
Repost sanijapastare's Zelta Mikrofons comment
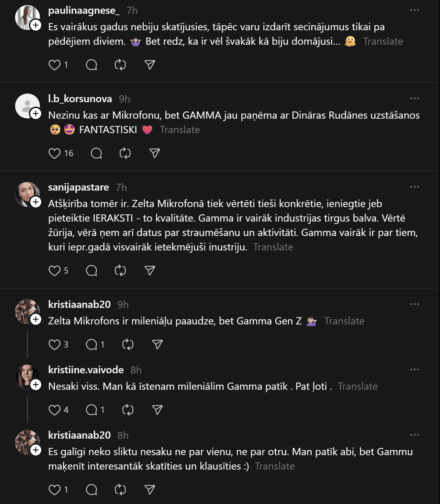(120, 271)
